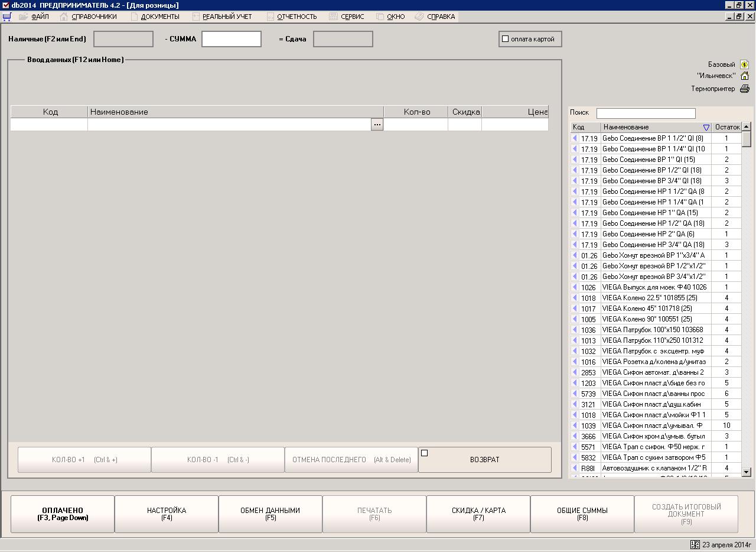
Task: Click code cell "5739" in product list
Action: point(588,394)
